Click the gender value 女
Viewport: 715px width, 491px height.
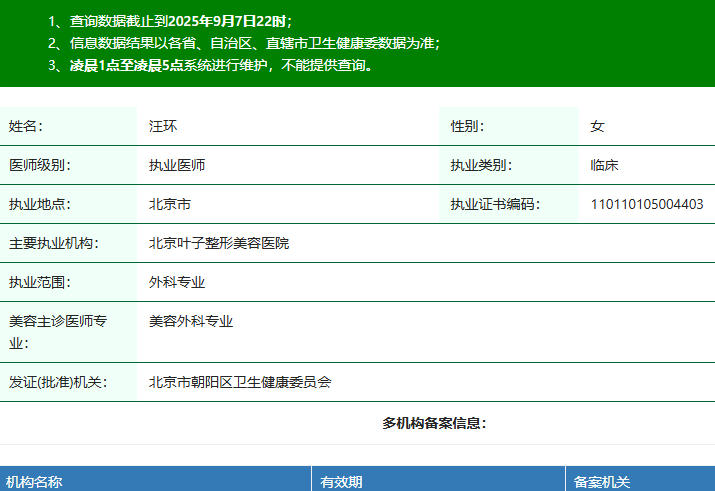pos(597,126)
